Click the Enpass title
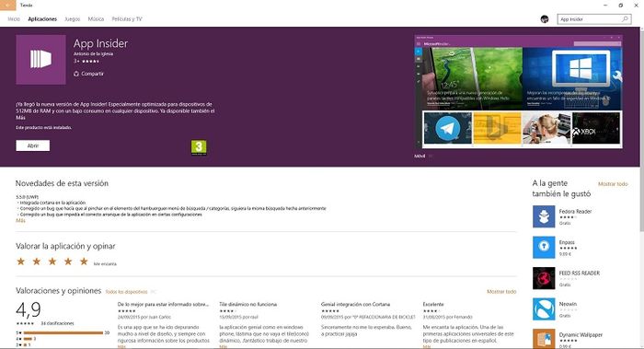The width and height of the screenshot is (644, 349). coord(567,242)
